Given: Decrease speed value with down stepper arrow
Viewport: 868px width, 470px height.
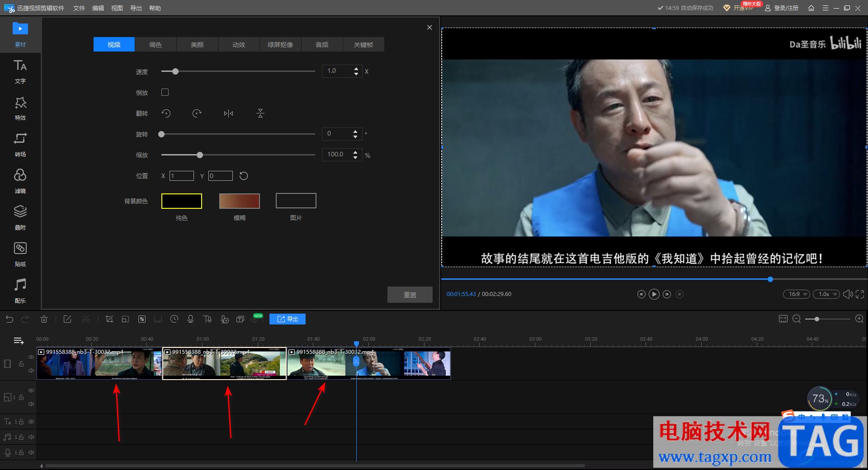Looking at the screenshot, I should [x=356, y=74].
